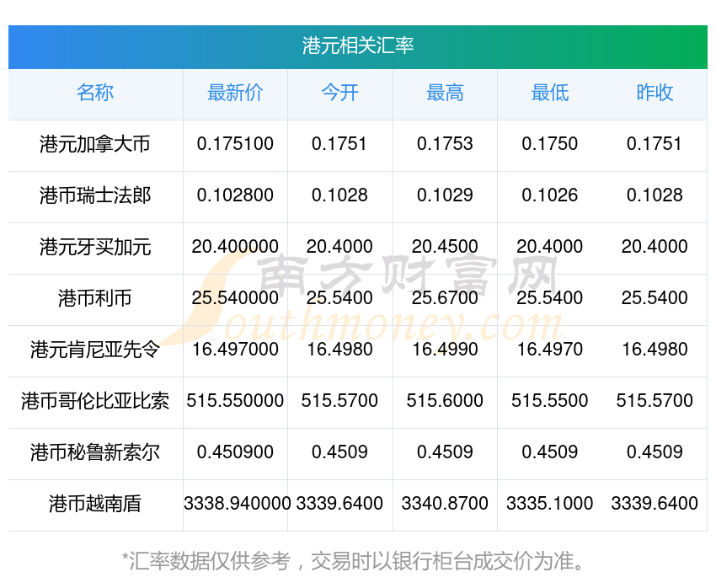Select the 名称 column header
The image size is (716, 588).
click(95, 93)
